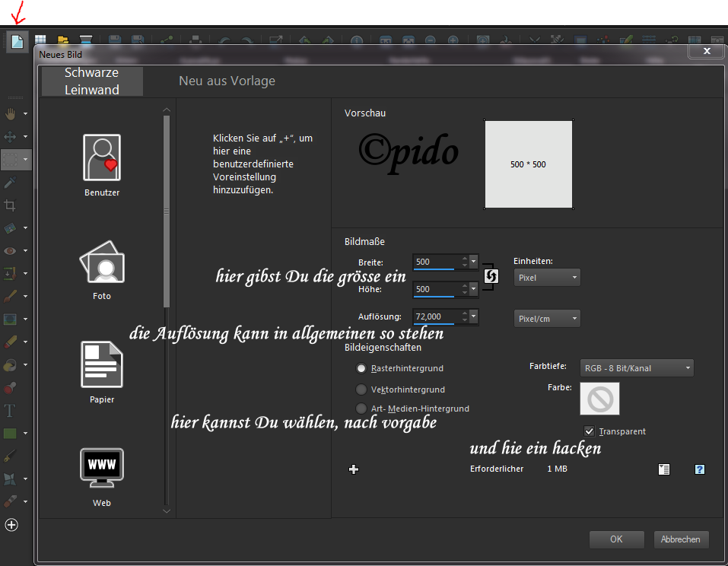Screen dimensions: 728x566
Task: Expand the Pixel/cm resolution unit dropdown
Action: pos(547,319)
